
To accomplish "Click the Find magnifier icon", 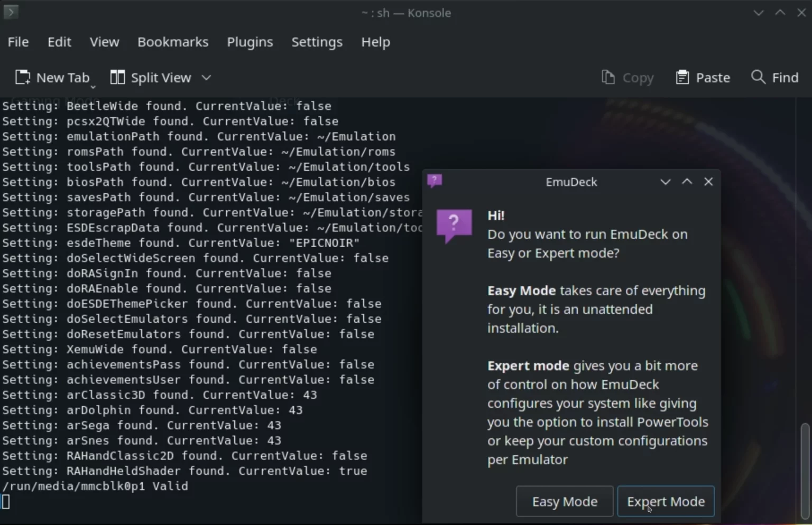I will (758, 77).
